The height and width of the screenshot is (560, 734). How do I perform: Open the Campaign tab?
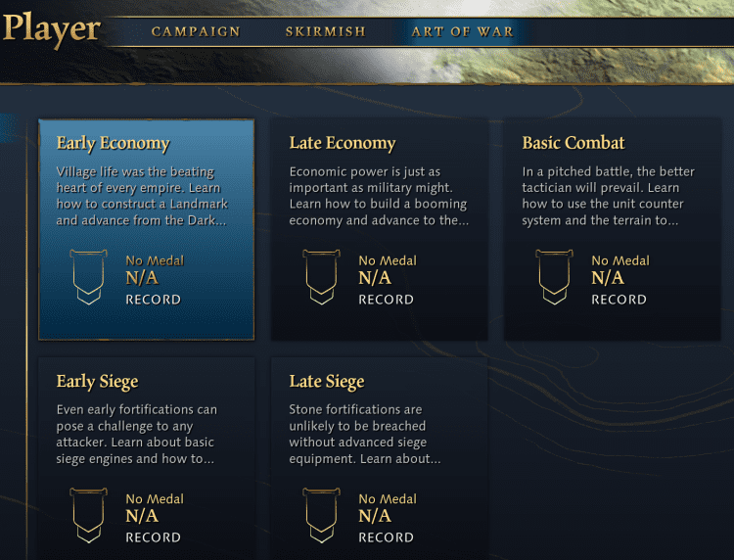(x=196, y=31)
